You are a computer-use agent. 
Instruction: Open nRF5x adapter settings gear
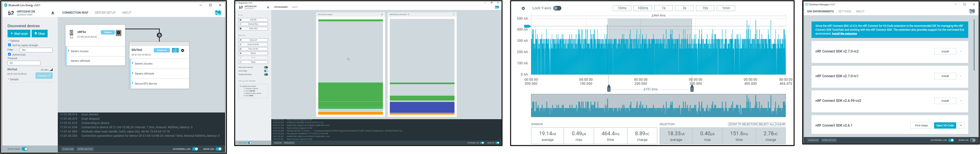click(119, 33)
